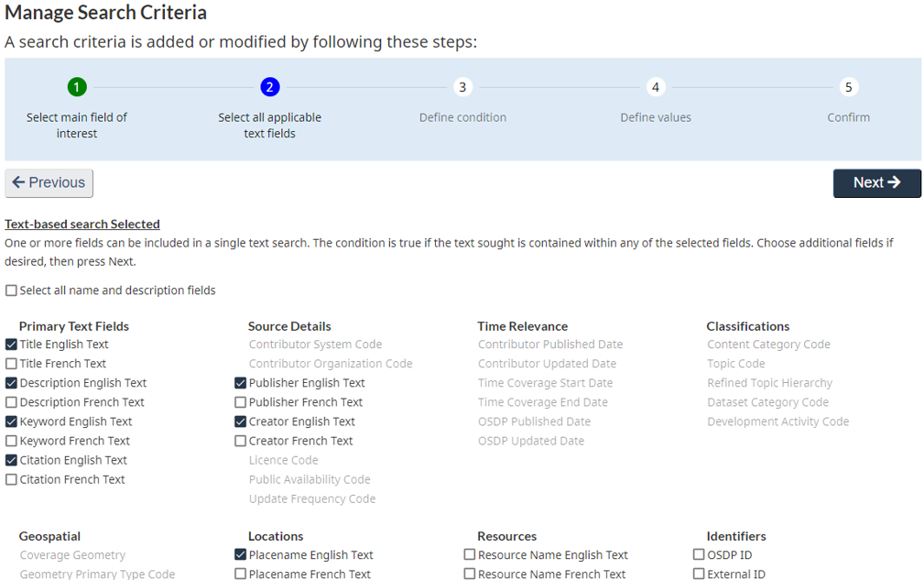Click the Previous button

(x=49, y=182)
